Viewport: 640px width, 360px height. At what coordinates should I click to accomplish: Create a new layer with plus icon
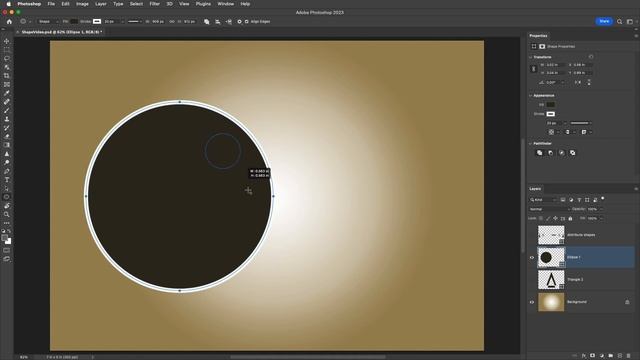point(620,356)
